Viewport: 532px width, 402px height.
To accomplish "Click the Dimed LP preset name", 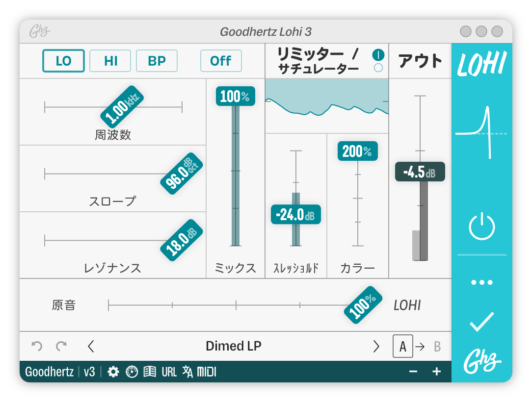I will point(234,346).
